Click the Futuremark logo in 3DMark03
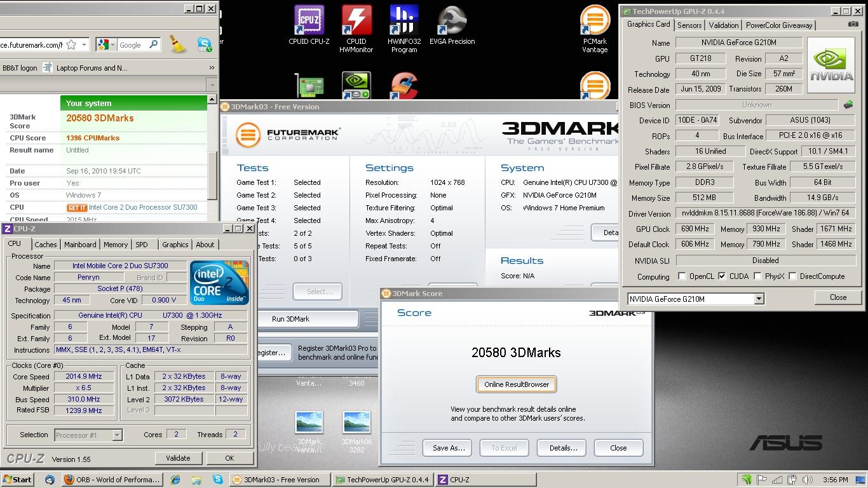 tap(288, 135)
